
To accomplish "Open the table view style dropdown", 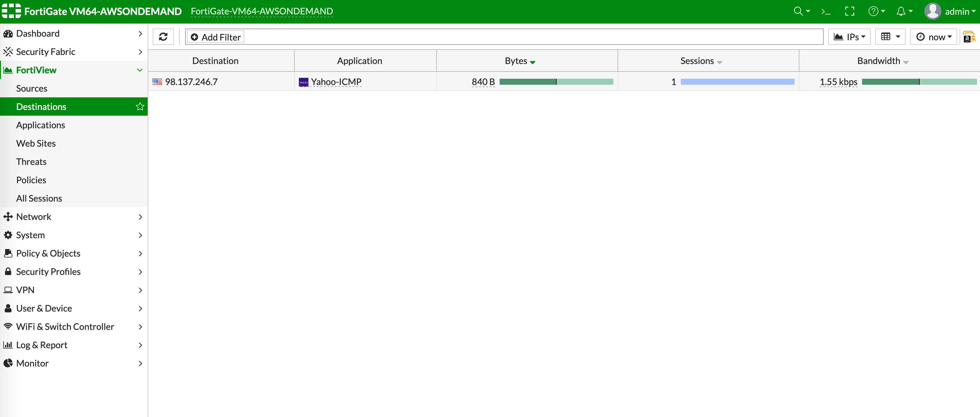I will [x=890, y=37].
